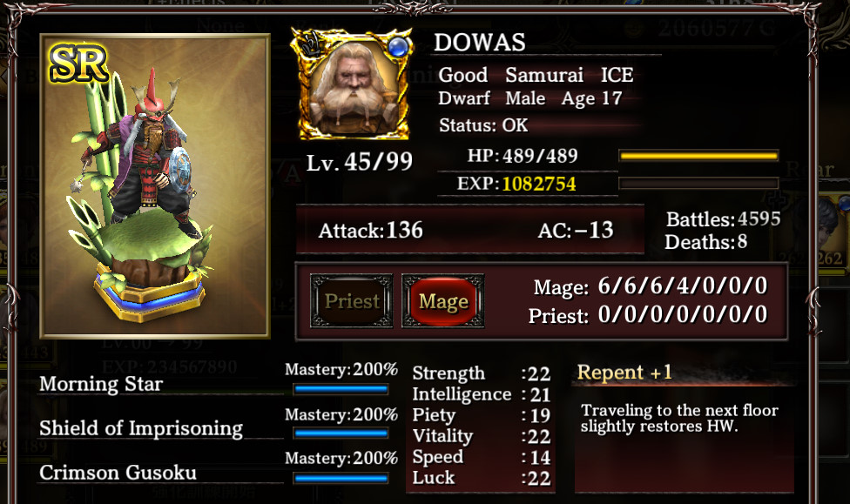The height and width of the screenshot is (504, 850).
Task: Click blue ice orb on portrait
Action: (x=397, y=48)
